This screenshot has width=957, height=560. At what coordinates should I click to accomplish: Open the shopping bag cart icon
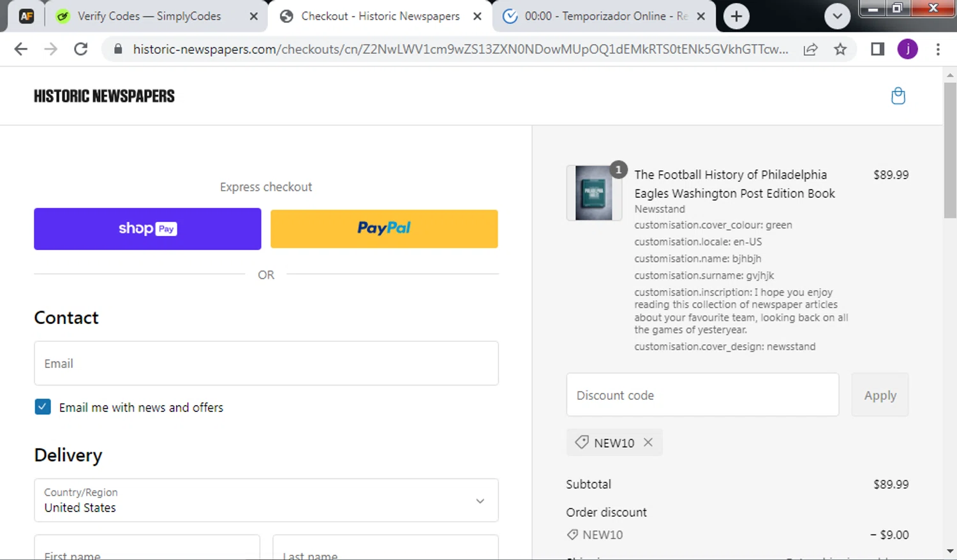click(898, 96)
